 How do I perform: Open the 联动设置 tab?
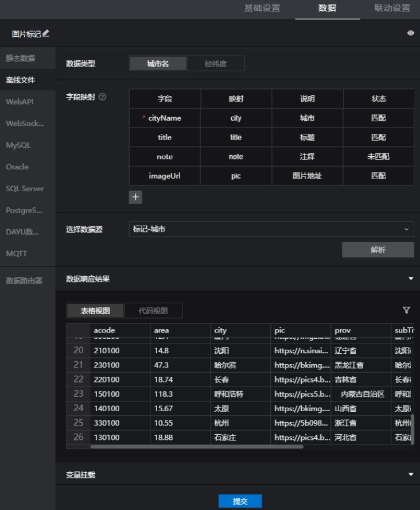(x=392, y=9)
